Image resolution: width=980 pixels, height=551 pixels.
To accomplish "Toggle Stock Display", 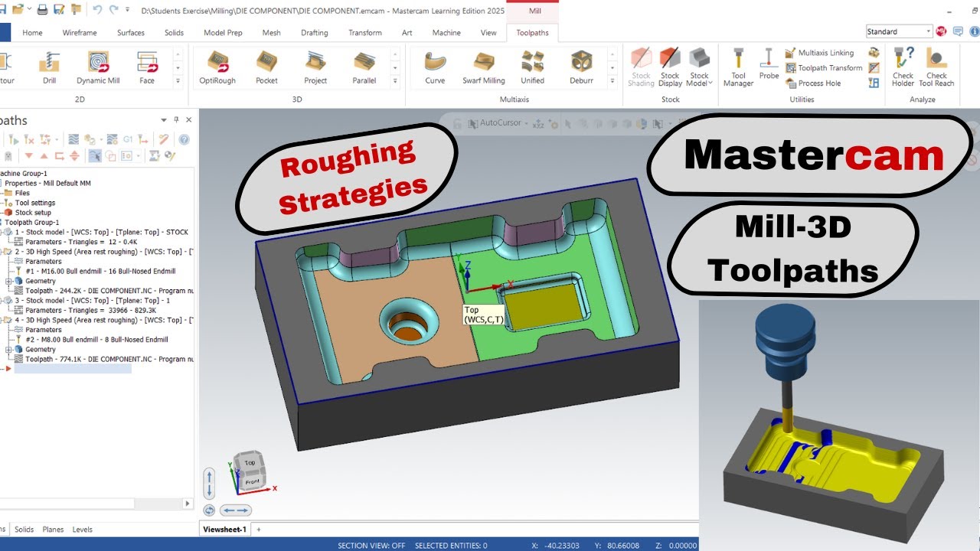I will [670, 67].
